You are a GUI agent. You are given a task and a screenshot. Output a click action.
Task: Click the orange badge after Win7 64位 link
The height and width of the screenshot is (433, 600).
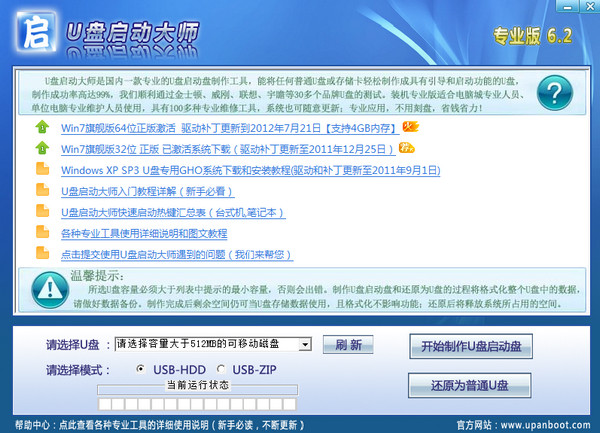[410, 127]
